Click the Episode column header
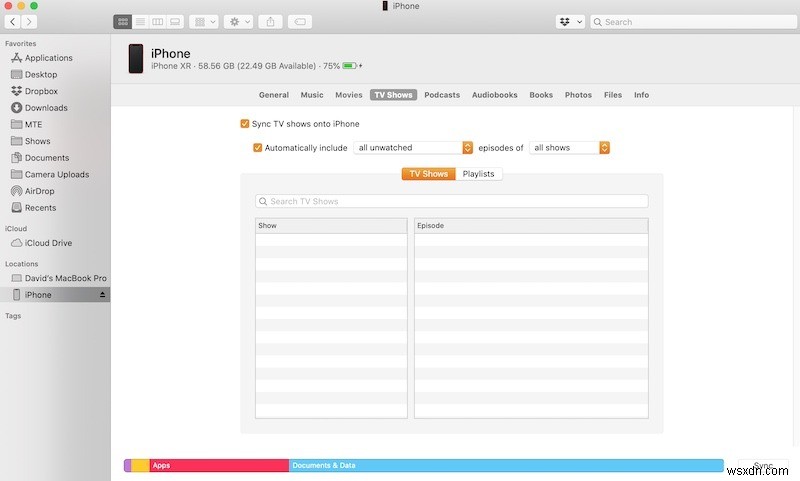The width and height of the screenshot is (800, 481). tap(531, 225)
